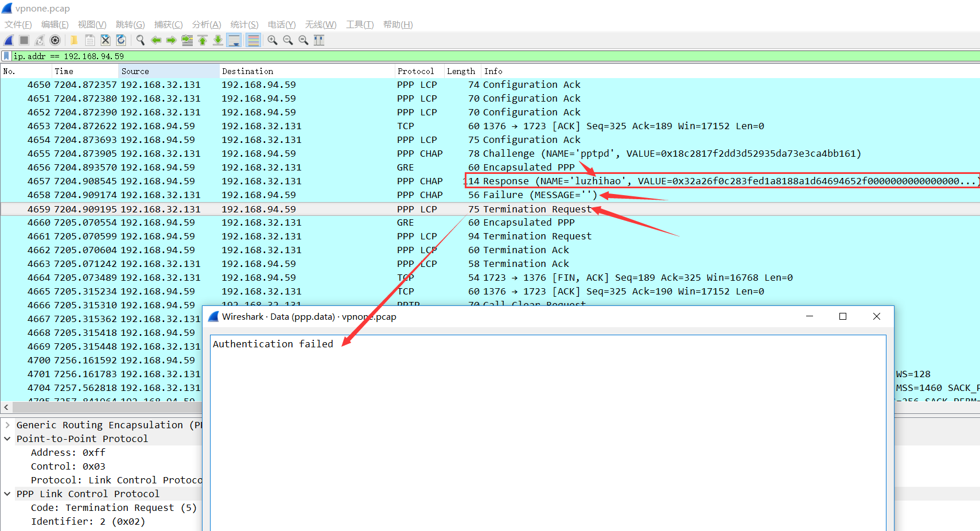Close the capture file via toolbar icon

(x=106, y=40)
